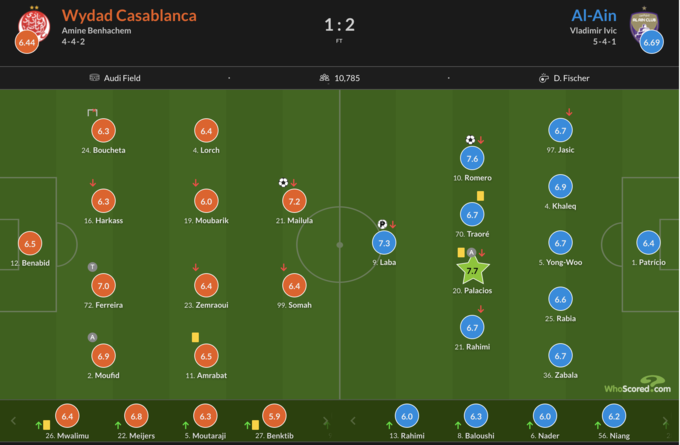The image size is (680, 445).
Task: Select substitute Baloushi on Al-Ain bench
Action: point(476,416)
